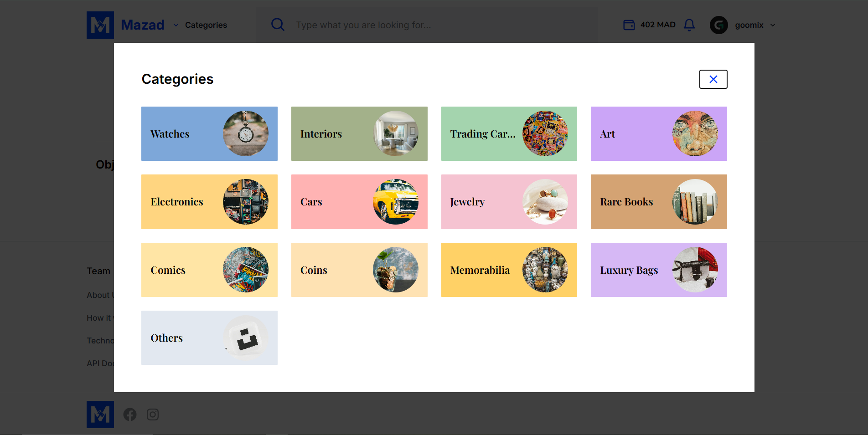Select the purple Art category card
The image size is (868, 435).
point(659,133)
